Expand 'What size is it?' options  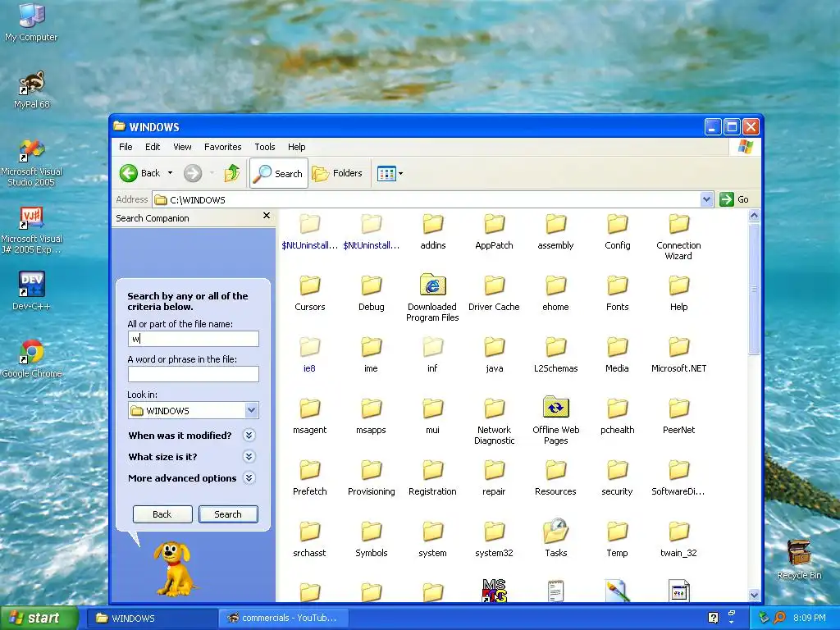pos(249,456)
